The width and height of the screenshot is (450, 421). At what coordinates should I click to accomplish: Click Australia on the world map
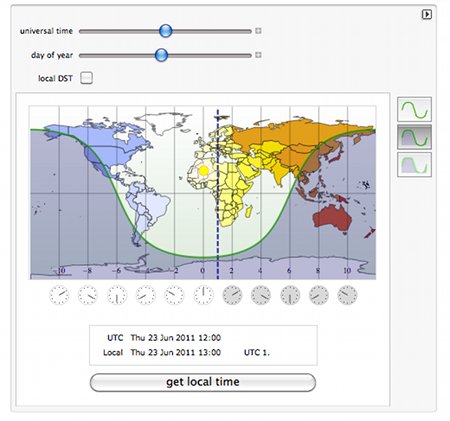[332, 218]
